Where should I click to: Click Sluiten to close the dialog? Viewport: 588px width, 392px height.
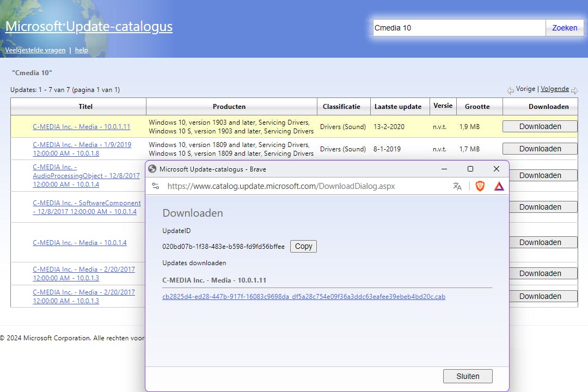[468, 376]
